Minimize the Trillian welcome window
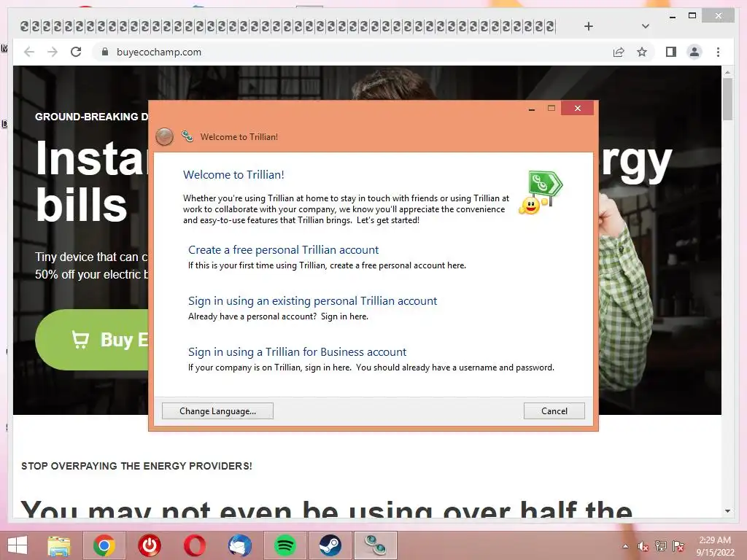Screen dimensions: 747x560 coord(532,109)
